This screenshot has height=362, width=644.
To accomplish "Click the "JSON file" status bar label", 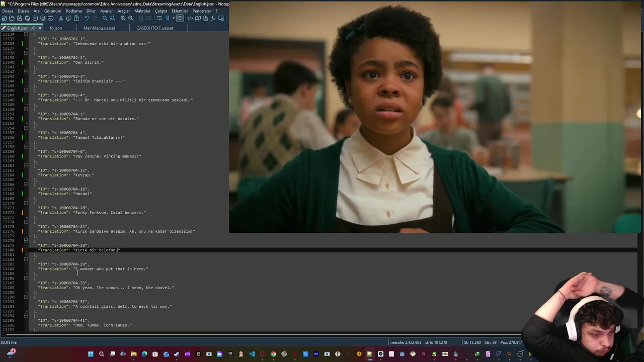I will 9,342.
